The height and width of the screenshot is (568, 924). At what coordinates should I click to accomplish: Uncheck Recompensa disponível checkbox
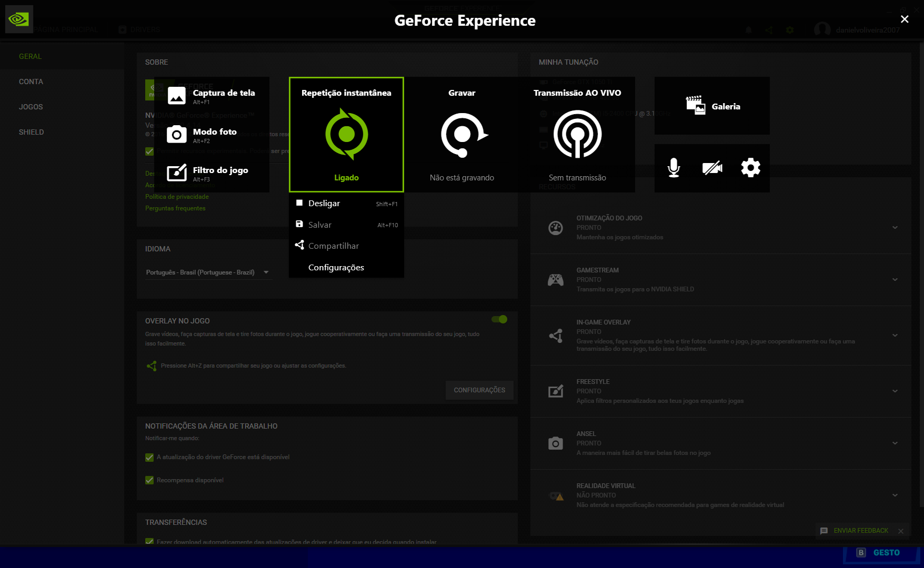point(149,480)
